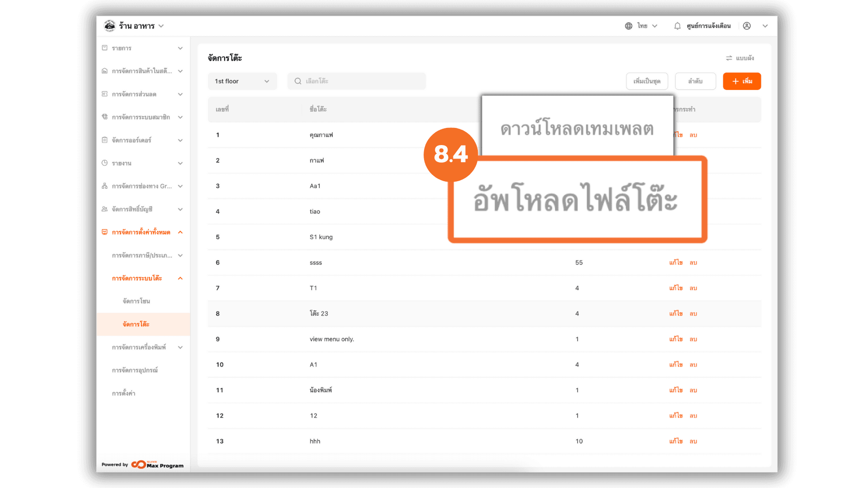Screen dimensions: 868x488
Task: Click the เลือกโต๊ะ search field
Action: 357,81
